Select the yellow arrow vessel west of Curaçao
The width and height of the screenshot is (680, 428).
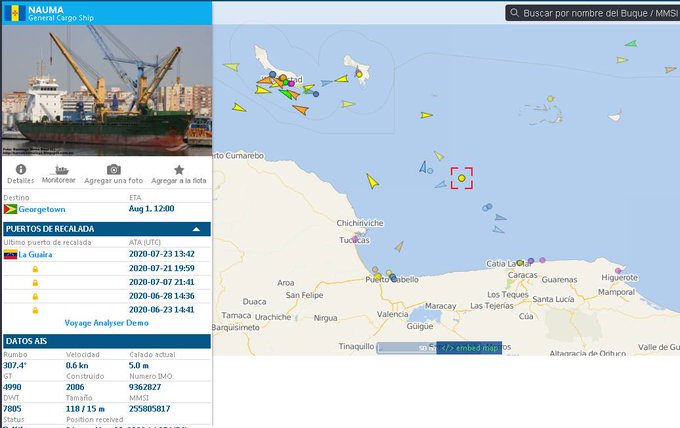[232, 67]
